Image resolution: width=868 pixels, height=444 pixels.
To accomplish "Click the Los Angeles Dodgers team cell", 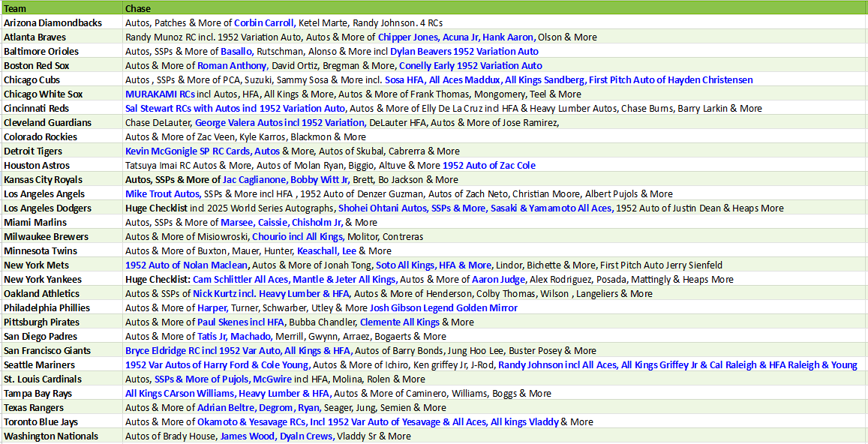I will click(x=62, y=208).
